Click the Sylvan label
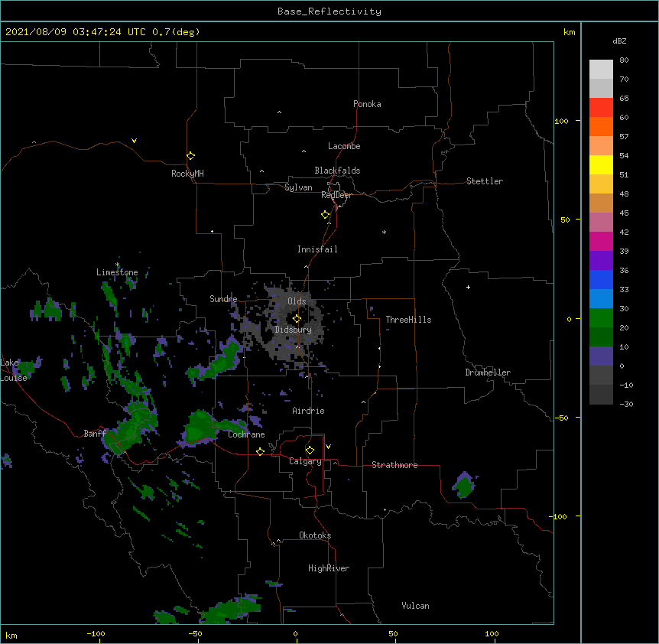Screen dimensions: 659x644 click(x=298, y=187)
